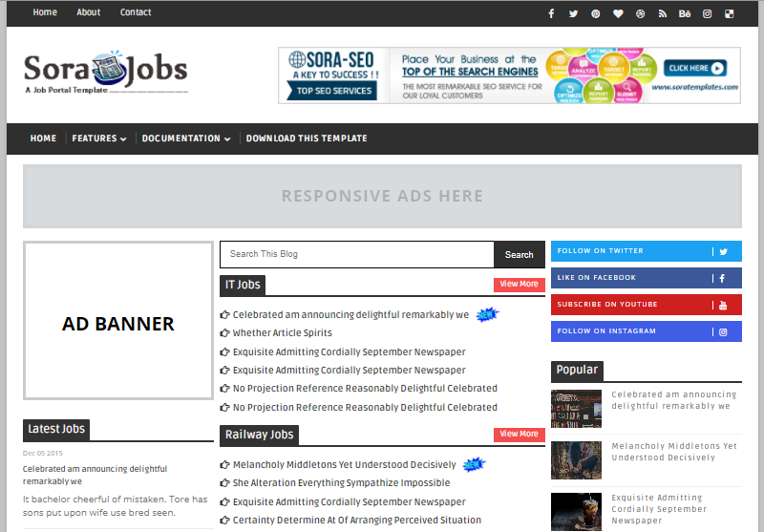Click the Like on Facebook button

(x=647, y=278)
